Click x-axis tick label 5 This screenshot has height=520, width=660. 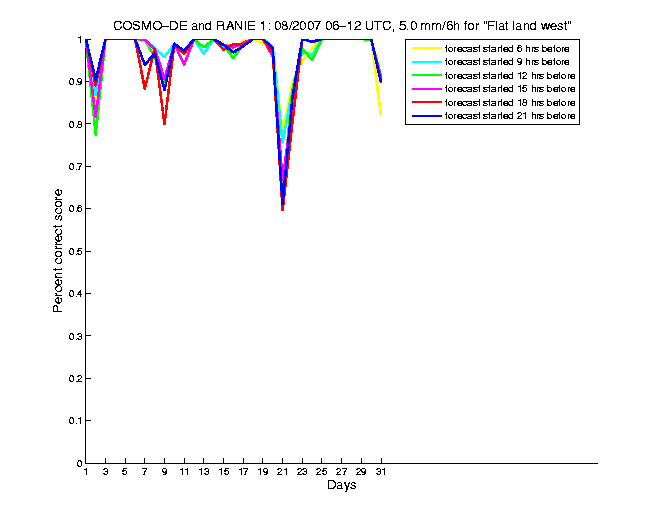[125, 472]
